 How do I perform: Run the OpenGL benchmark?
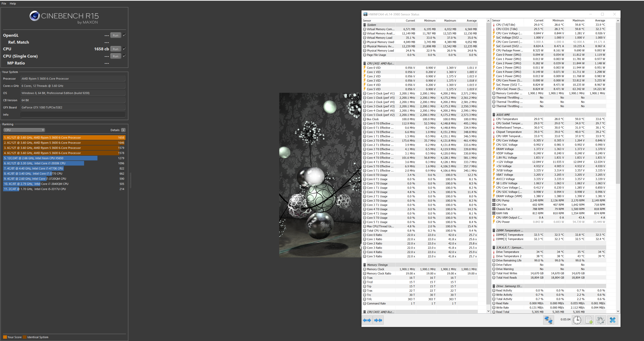click(116, 35)
